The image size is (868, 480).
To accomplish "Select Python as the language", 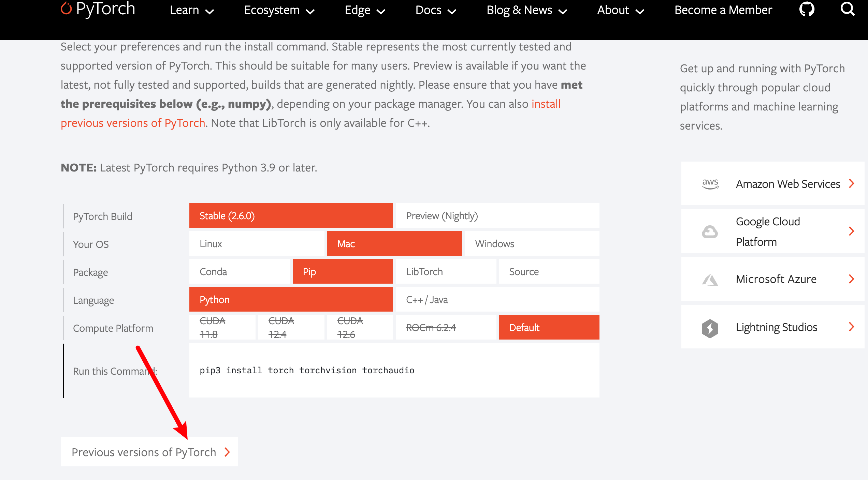I will click(291, 299).
